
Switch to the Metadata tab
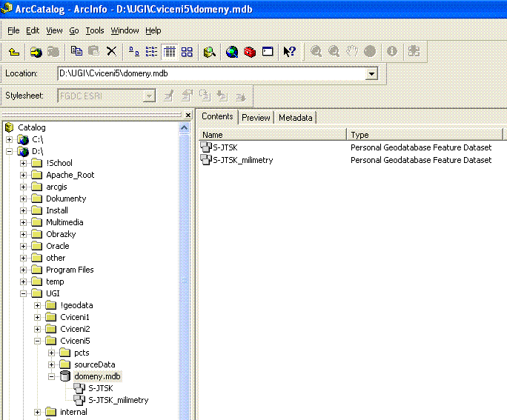tap(296, 118)
